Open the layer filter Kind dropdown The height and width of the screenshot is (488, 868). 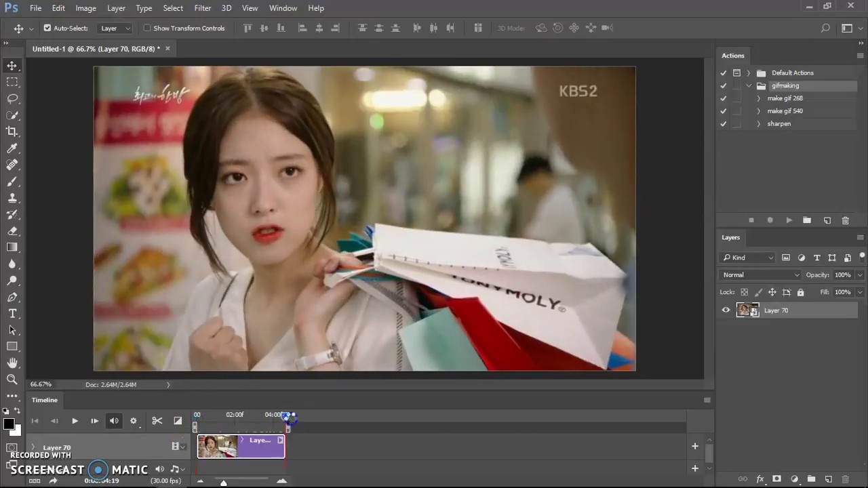coord(747,258)
